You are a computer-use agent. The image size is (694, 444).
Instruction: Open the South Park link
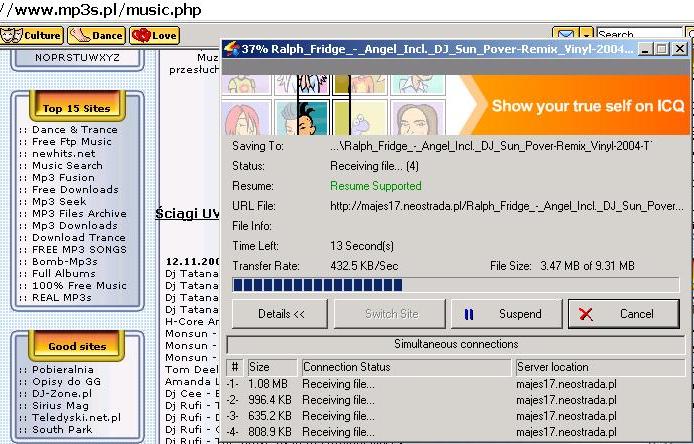62,429
